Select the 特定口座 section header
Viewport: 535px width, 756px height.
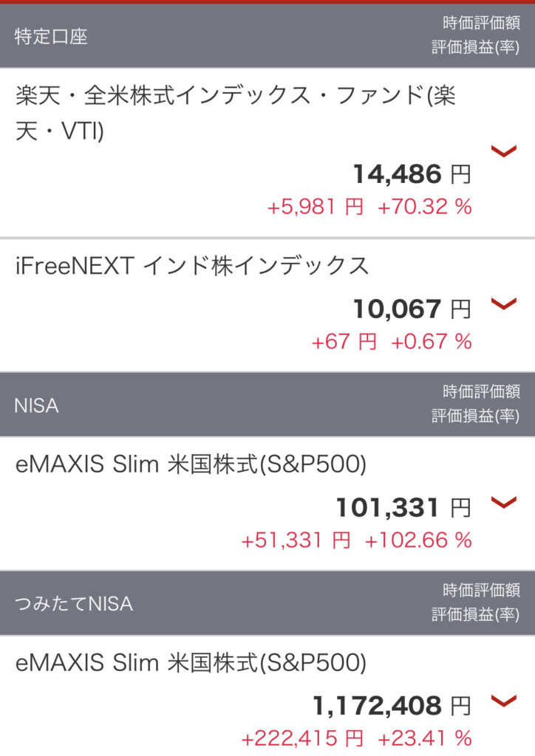coord(267,35)
